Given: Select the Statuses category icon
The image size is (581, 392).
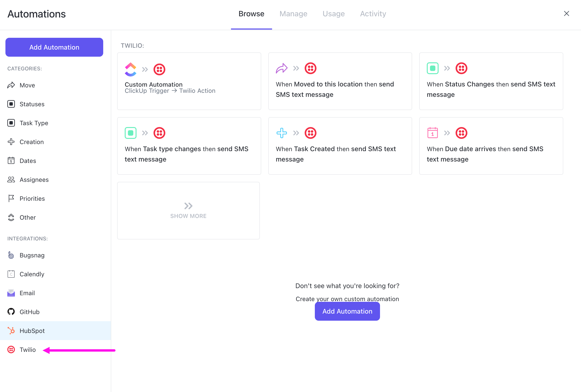Looking at the screenshot, I should tap(11, 104).
